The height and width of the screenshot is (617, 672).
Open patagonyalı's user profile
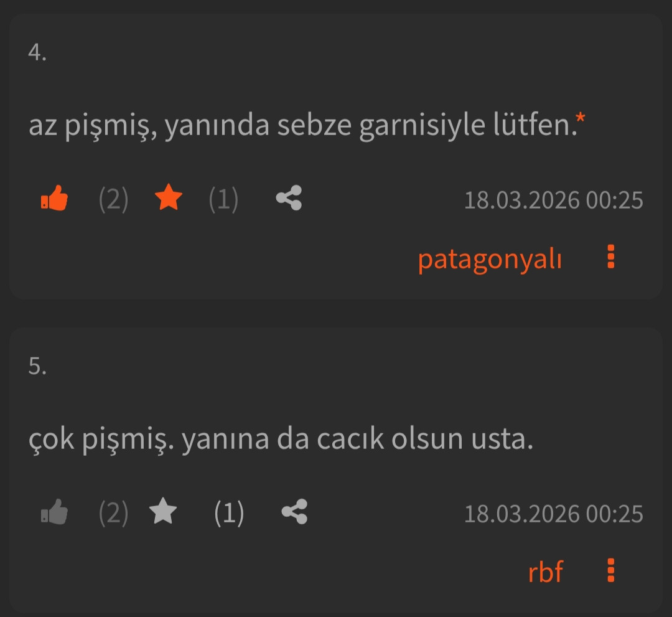click(490, 259)
